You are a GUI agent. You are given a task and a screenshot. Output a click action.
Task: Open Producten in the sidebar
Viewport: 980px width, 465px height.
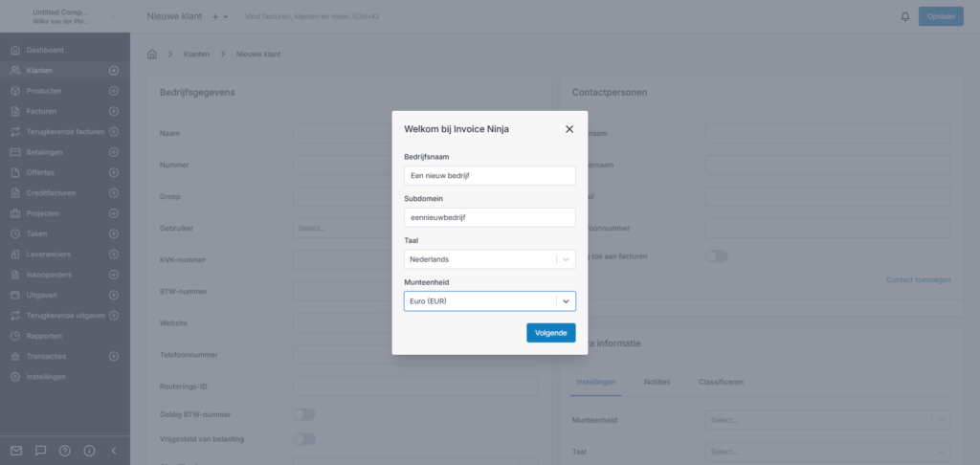pyautogui.click(x=44, y=91)
